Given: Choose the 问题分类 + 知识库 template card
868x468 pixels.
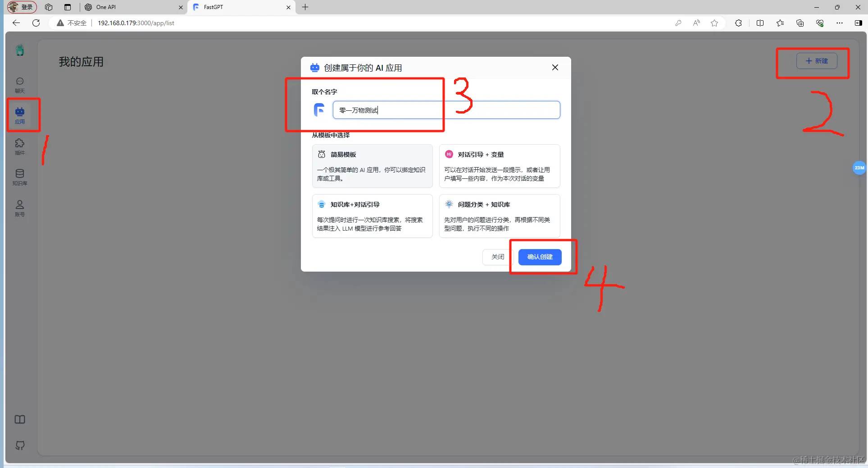Looking at the screenshot, I should pyautogui.click(x=500, y=216).
